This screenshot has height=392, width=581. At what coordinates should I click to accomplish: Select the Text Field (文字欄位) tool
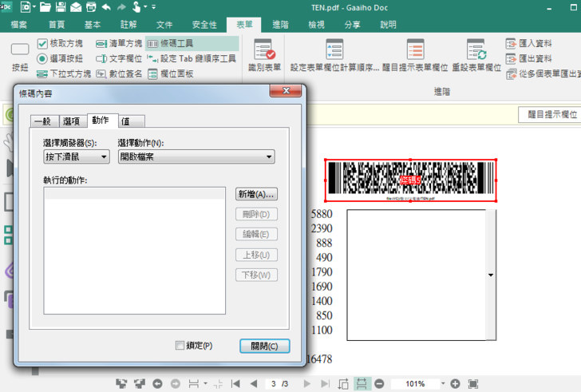tap(119, 58)
